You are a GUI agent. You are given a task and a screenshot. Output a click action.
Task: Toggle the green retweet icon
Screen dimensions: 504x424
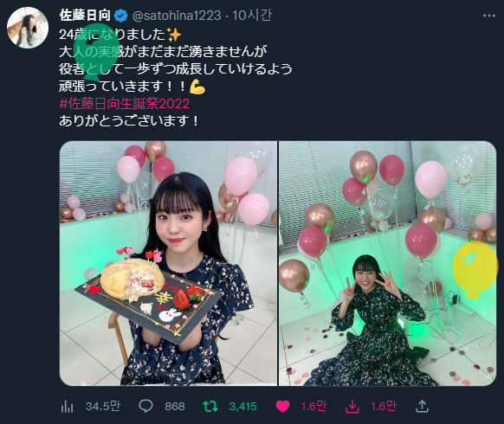tap(210, 407)
